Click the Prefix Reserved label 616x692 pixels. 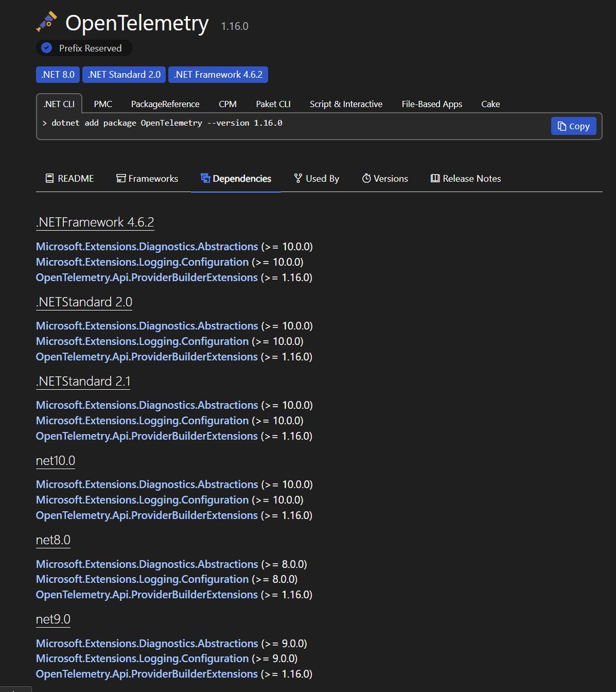(x=90, y=48)
